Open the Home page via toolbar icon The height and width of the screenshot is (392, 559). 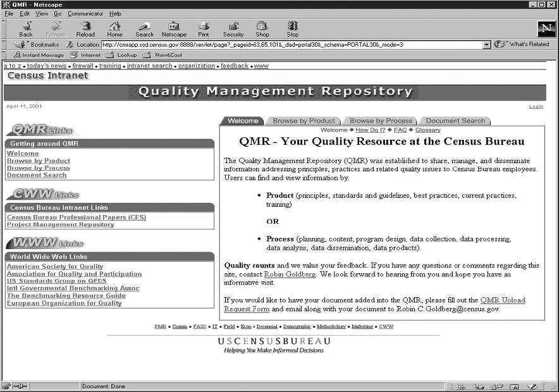114,28
